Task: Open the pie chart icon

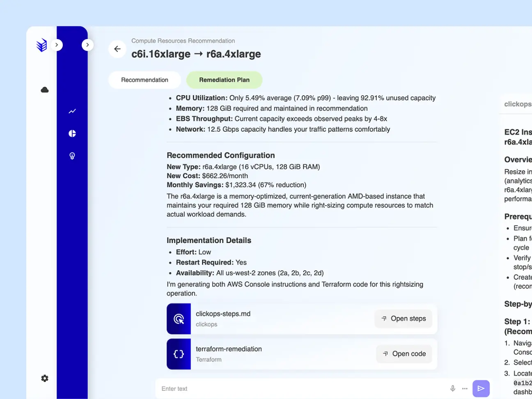Action: (x=72, y=133)
